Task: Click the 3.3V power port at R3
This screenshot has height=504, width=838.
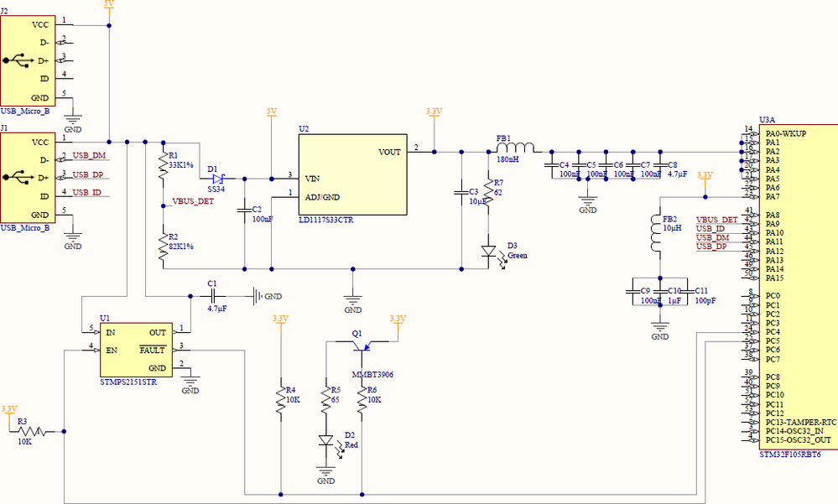Action: click(x=9, y=412)
